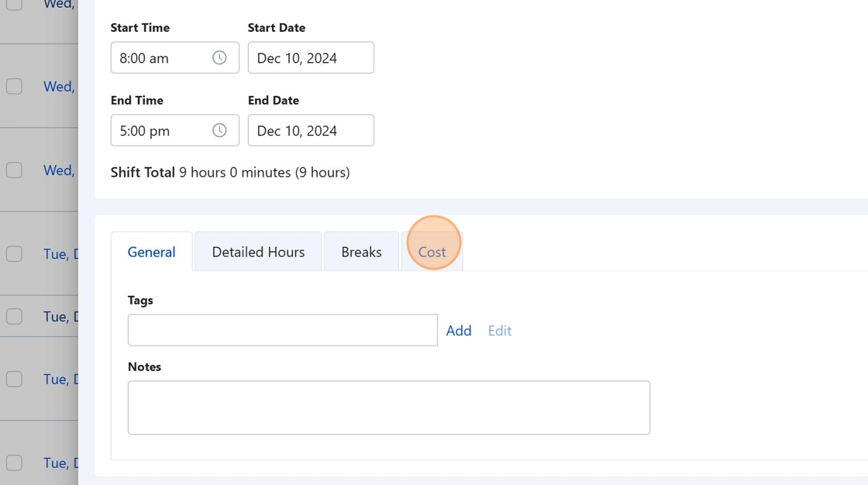The image size is (868, 485).
Task: Switch to the General tab
Action: tap(151, 252)
